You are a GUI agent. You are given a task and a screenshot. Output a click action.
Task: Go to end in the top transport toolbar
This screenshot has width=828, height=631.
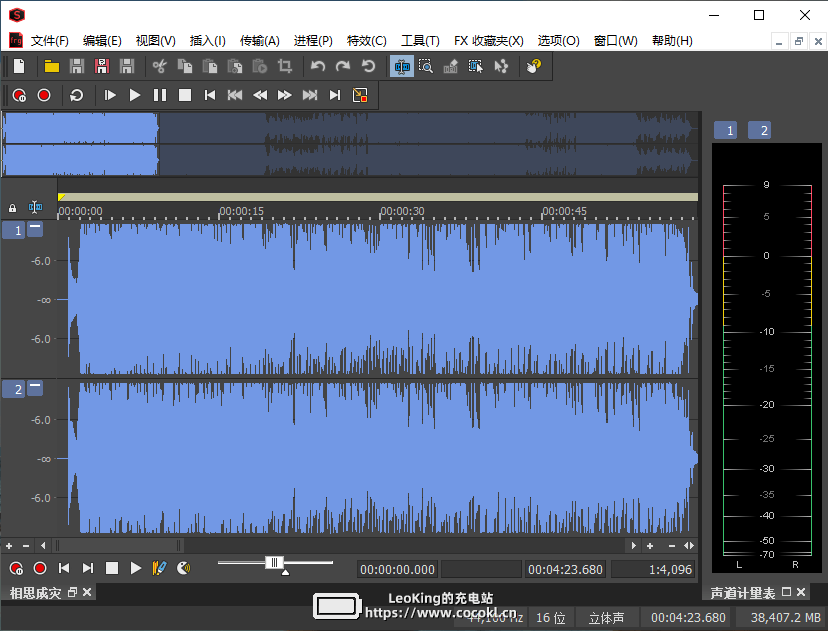[x=335, y=95]
